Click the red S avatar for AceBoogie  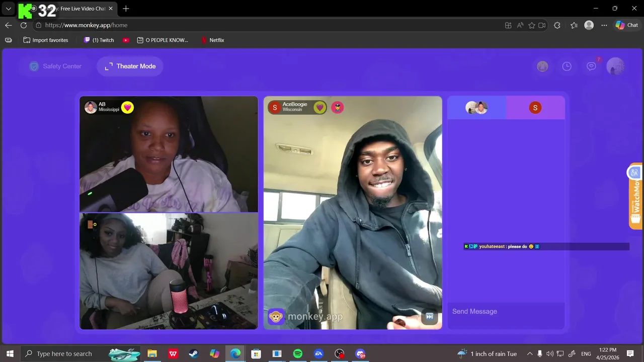click(275, 107)
